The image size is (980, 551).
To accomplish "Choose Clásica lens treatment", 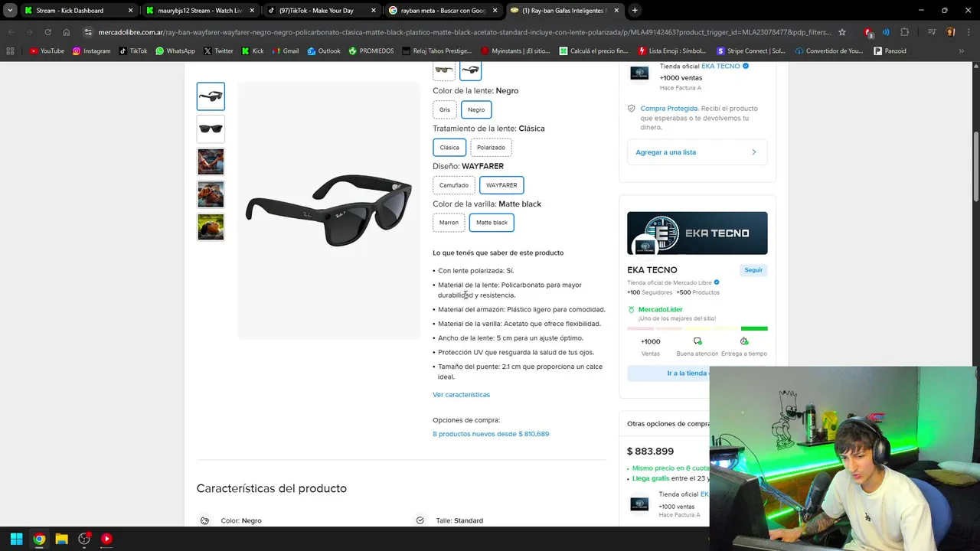I will [x=449, y=148].
